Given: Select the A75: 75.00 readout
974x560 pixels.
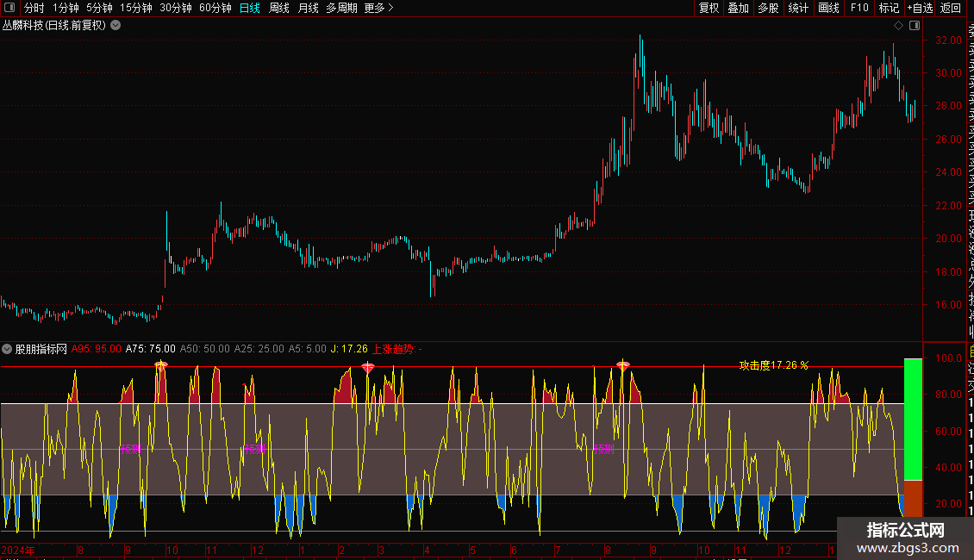Looking at the screenshot, I should pos(150,349).
